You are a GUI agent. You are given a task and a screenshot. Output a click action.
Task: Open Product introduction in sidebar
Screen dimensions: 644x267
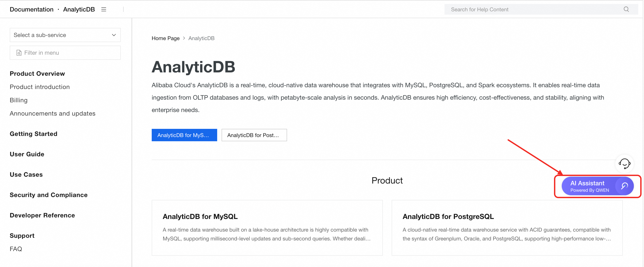(x=40, y=87)
